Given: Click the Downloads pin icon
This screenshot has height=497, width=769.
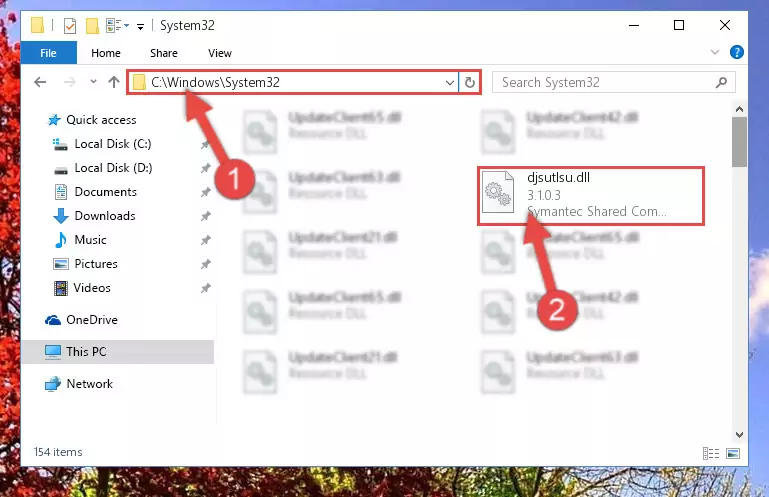Looking at the screenshot, I should [205, 216].
